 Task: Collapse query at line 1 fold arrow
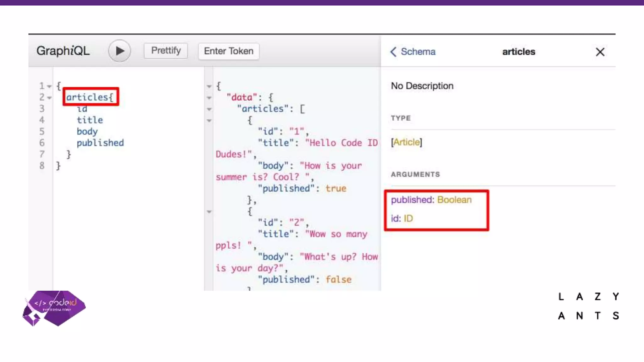coord(49,86)
